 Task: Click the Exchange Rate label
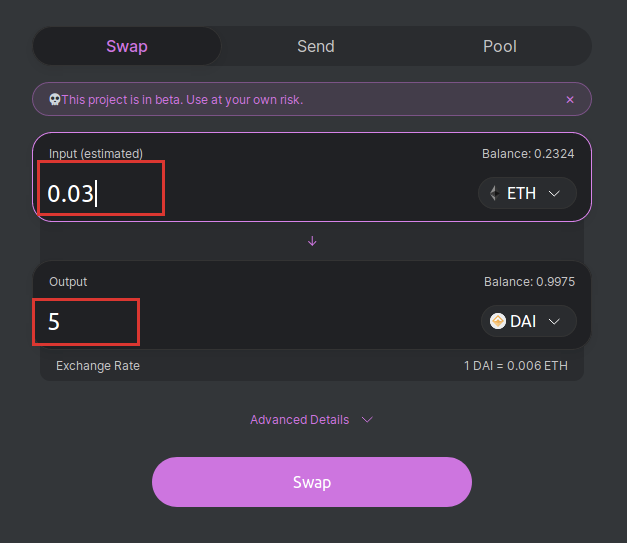(x=98, y=366)
